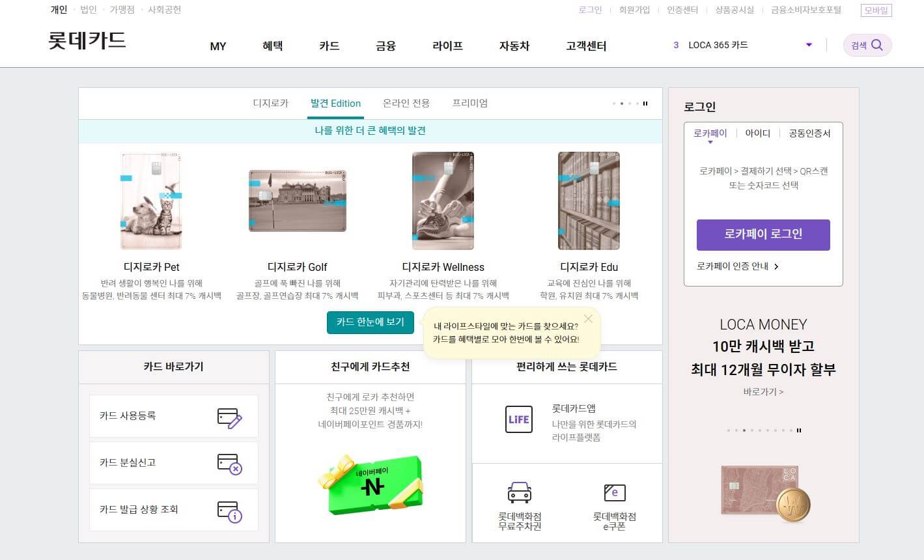
Task: Expand the LOCA 365 카드 ranking dropdown
Action: pyautogui.click(x=809, y=45)
